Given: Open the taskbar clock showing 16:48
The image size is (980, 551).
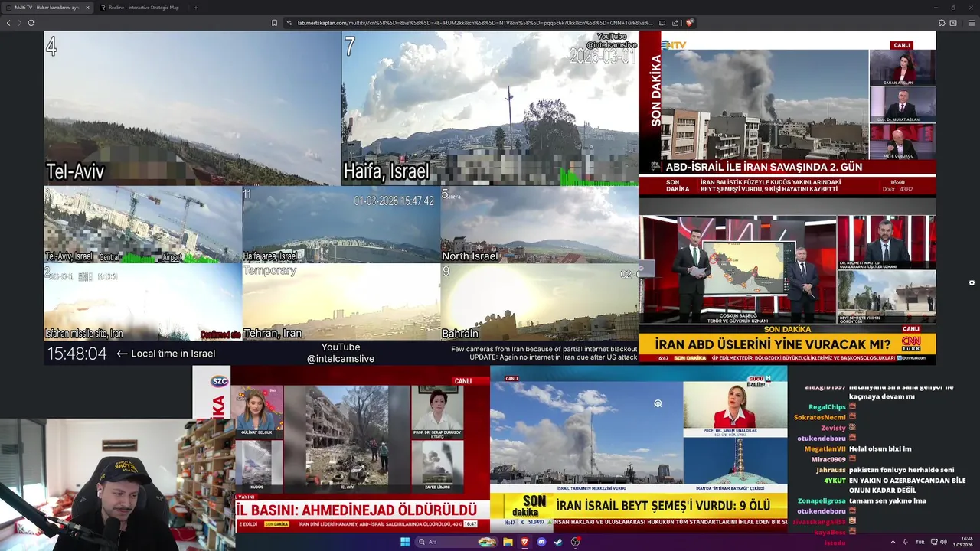Looking at the screenshot, I should (962, 542).
